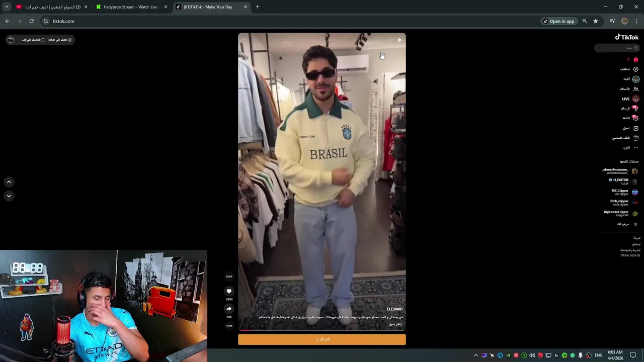The width and height of the screenshot is (644, 362).
Task: Open the TikTok Home feed icon
Action: (x=635, y=59)
